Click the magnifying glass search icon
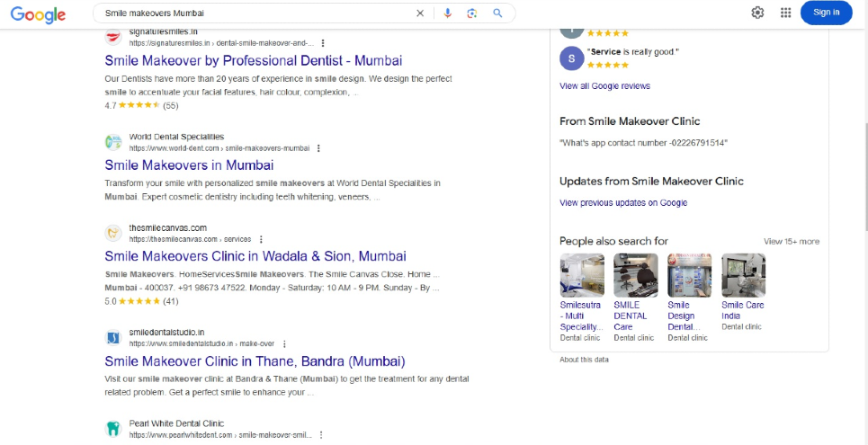Image resolution: width=868 pixels, height=445 pixels. click(497, 13)
